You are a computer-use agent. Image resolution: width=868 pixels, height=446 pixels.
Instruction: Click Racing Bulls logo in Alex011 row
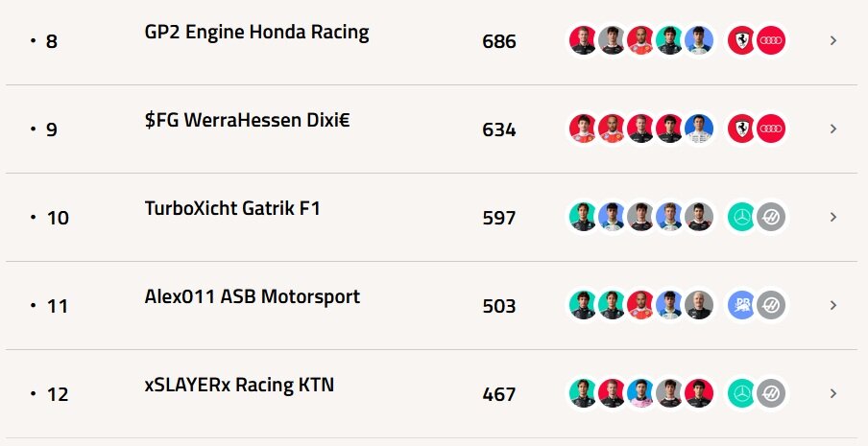coord(743,305)
